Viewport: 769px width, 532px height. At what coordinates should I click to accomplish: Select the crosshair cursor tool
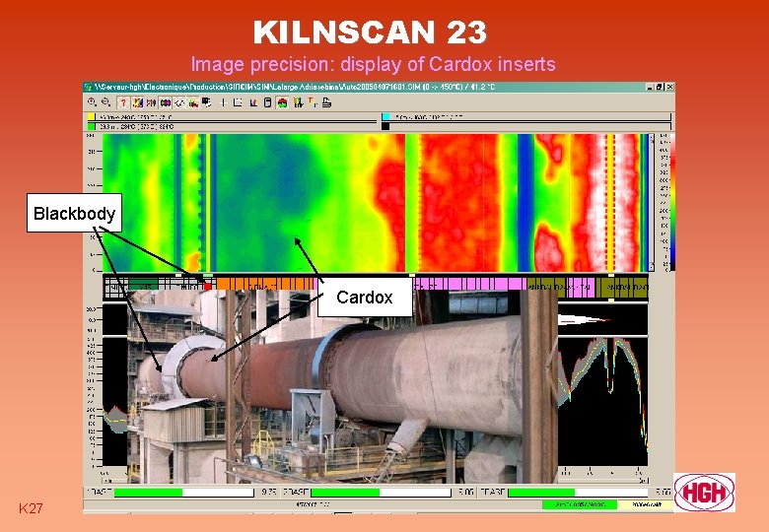tap(223, 102)
